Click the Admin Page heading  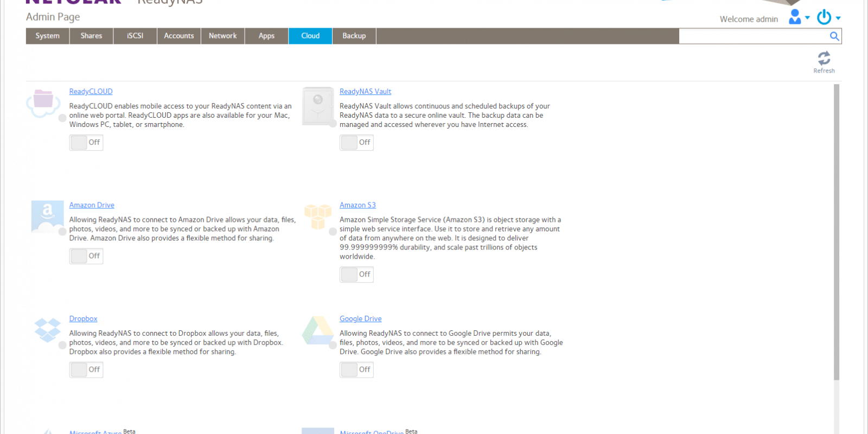point(53,17)
